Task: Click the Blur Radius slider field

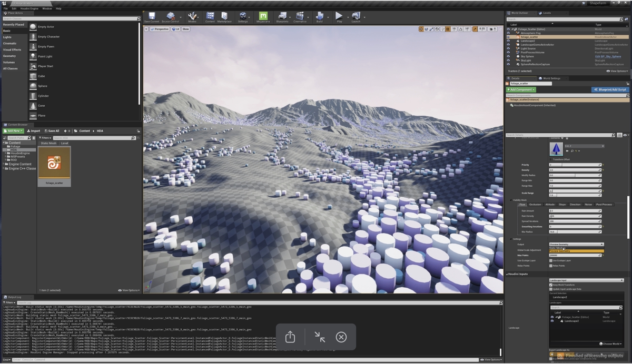Action: point(575,231)
